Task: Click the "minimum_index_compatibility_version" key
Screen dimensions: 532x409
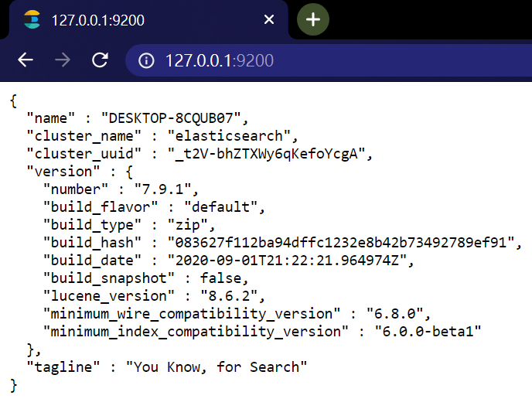Action: tap(196, 332)
